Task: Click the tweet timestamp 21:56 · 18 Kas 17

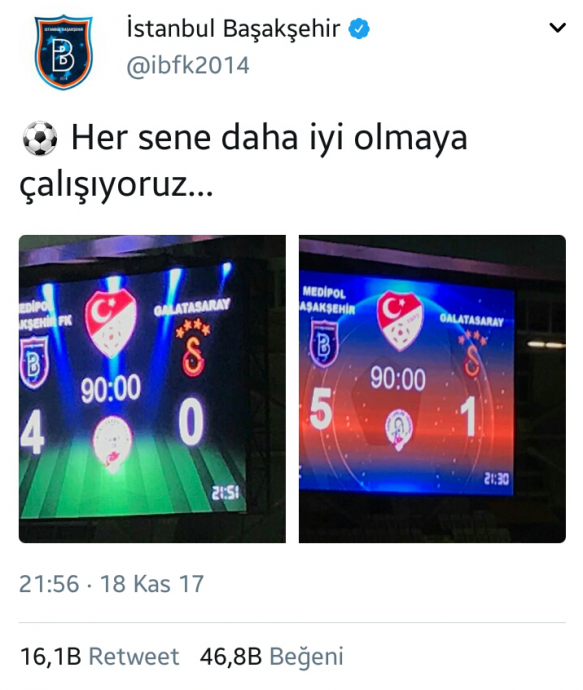Action: point(112,584)
